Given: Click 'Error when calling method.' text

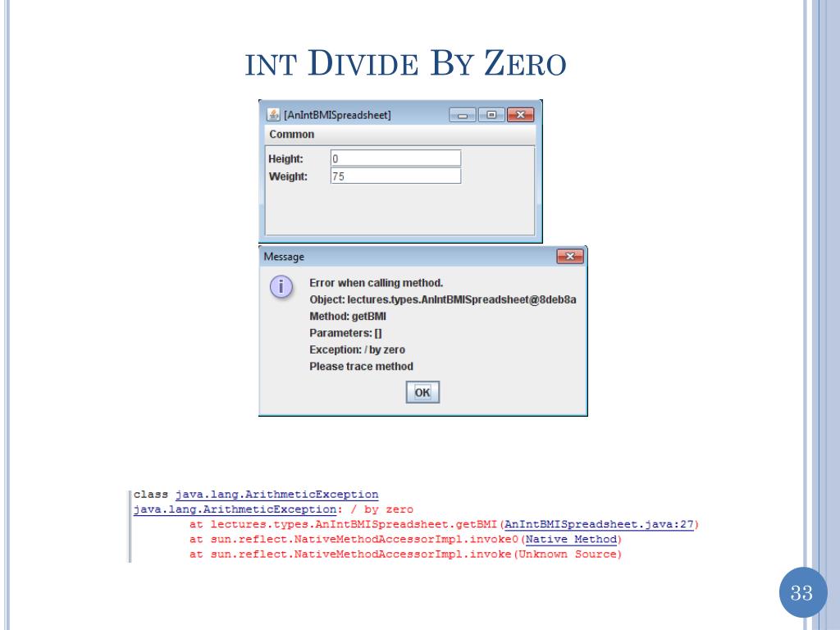Looking at the screenshot, I should point(376,283).
